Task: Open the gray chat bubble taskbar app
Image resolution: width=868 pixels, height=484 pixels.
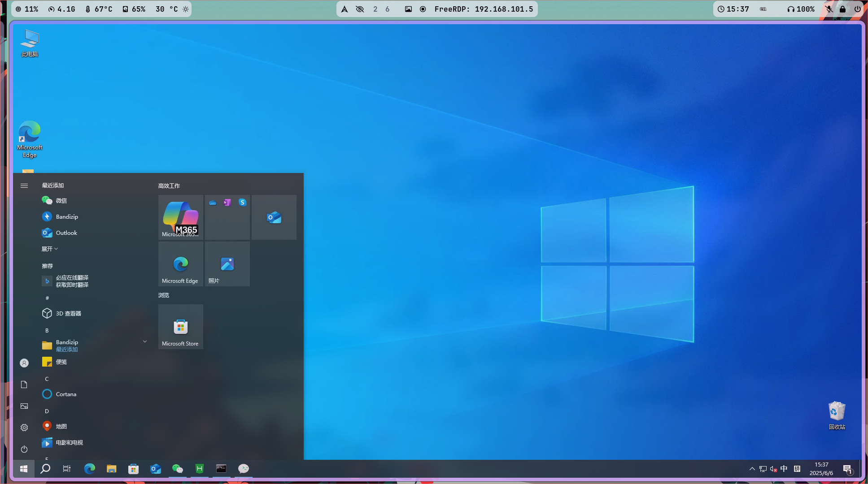Action: [243, 469]
